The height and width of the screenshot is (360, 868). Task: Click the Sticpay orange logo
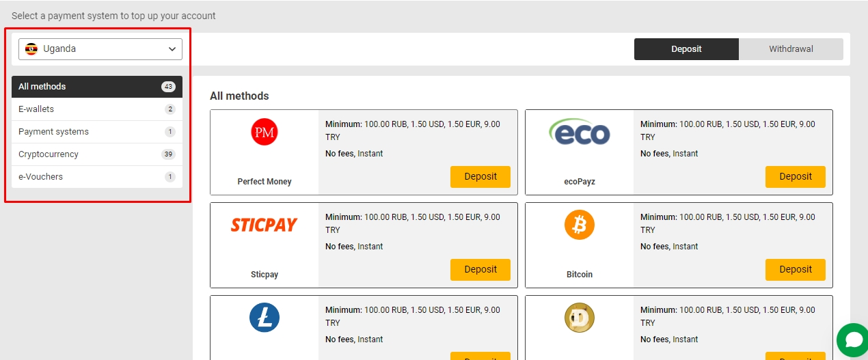pyautogui.click(x=264, y=225)
